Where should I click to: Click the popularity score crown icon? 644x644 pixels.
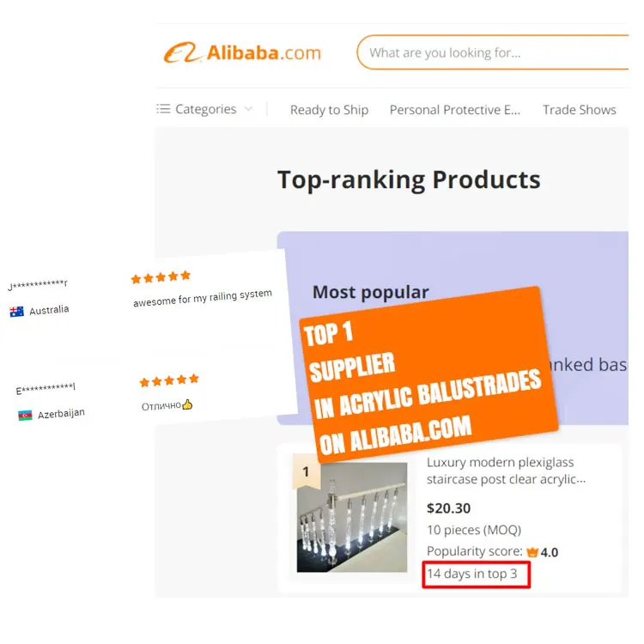tap(532, 552)
